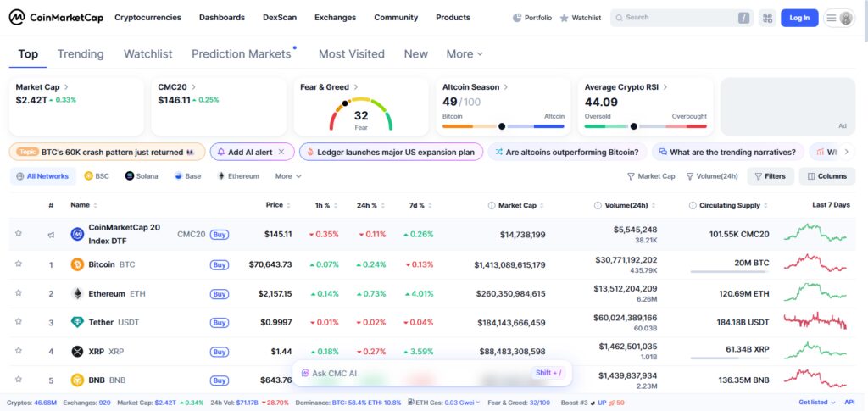This screenshot has width=868, height=411.
Task: Star Tether to watchlist
Action: coord(19,321)
